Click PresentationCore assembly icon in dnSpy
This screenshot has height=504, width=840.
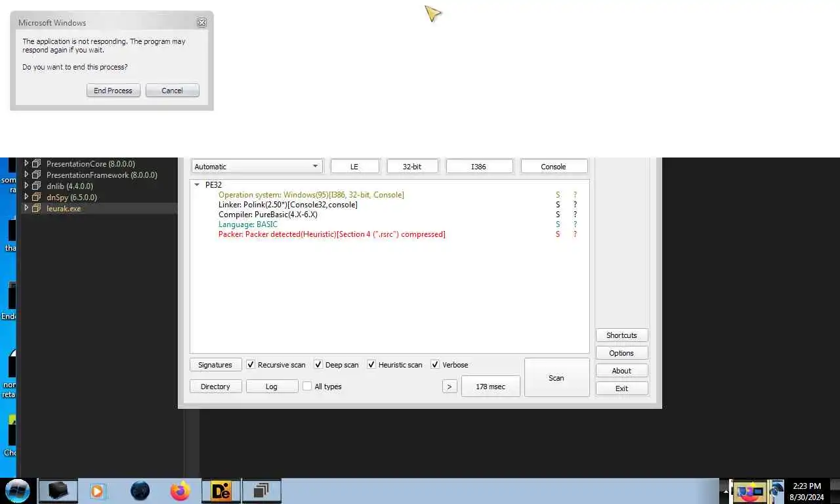pyautogui.click(x=37, y=164)
